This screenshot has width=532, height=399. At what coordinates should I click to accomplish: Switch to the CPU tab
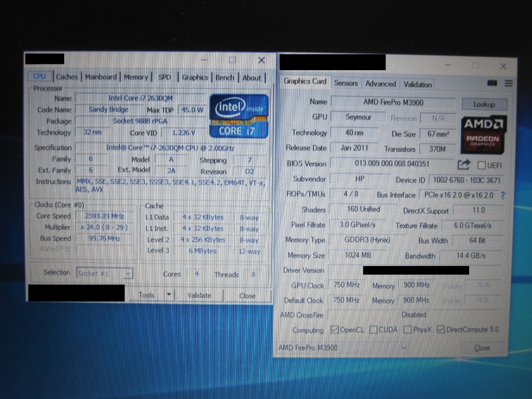39,76
